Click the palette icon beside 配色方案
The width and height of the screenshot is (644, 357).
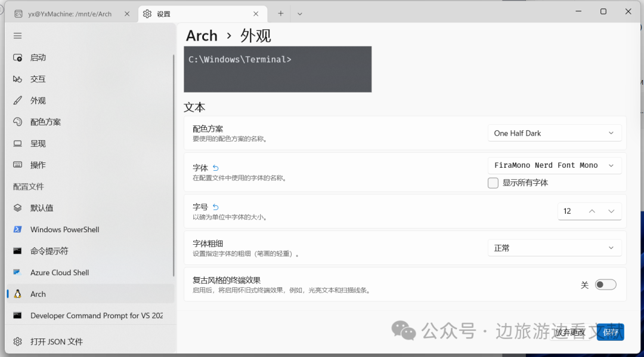pos(18,122)
